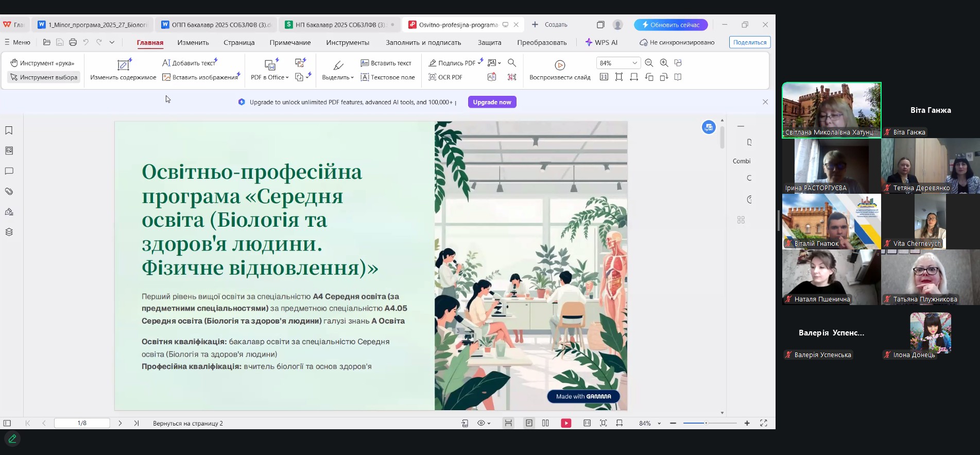Click the Поделиться share button

[749, 42]
